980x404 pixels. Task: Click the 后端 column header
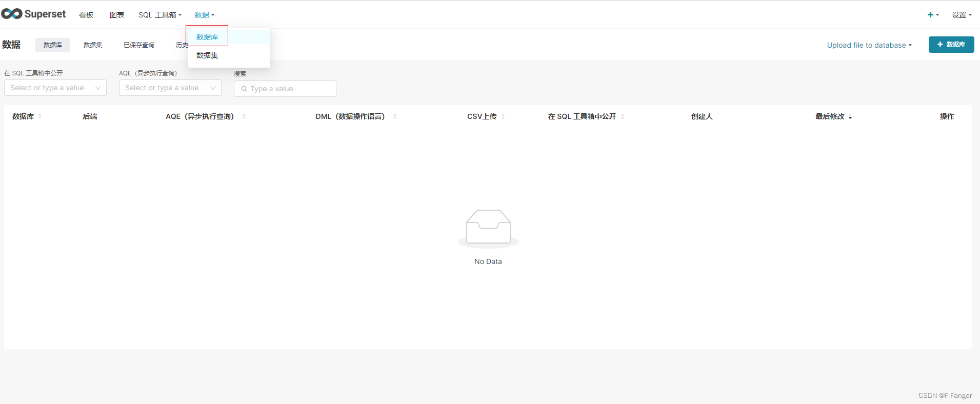[90, 116]
